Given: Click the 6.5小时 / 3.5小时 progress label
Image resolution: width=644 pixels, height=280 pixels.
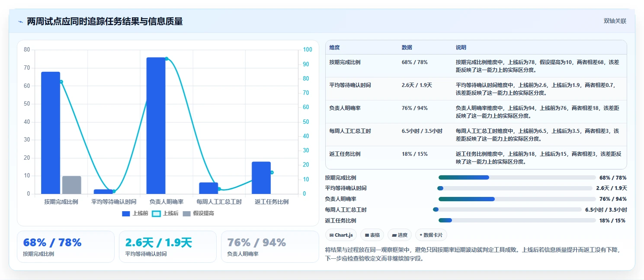Looking at the screenshot, I should [606, 210].
